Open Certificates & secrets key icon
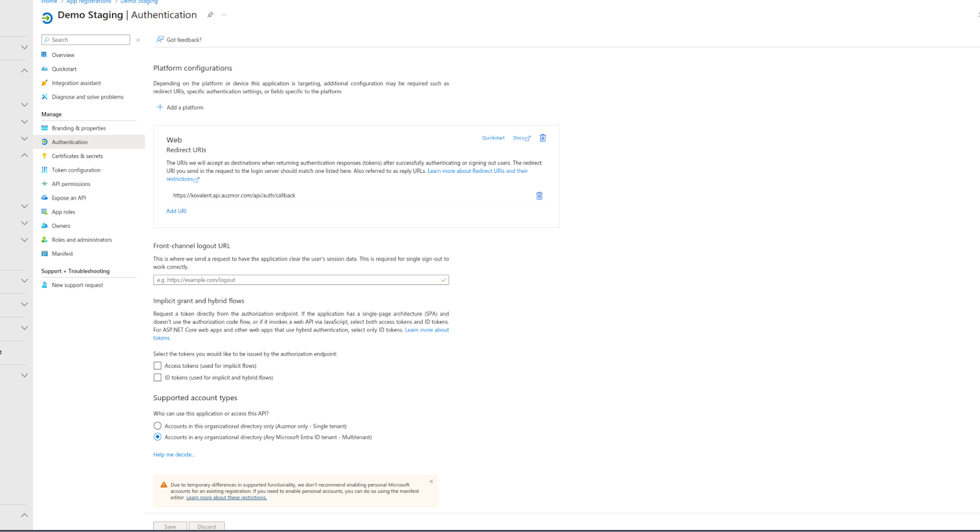This screenshot has width=980, height=532. point(44,156)
